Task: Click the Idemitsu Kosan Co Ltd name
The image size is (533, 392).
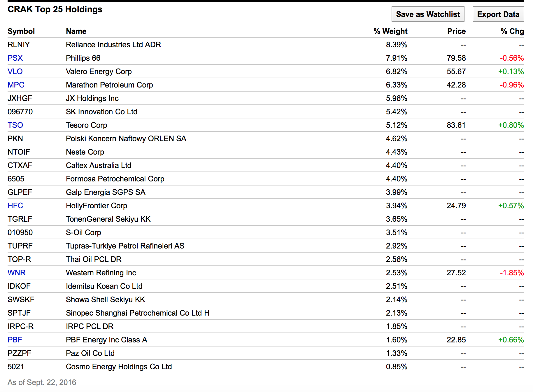Action: pyautogui.click(x=104, y=286)
